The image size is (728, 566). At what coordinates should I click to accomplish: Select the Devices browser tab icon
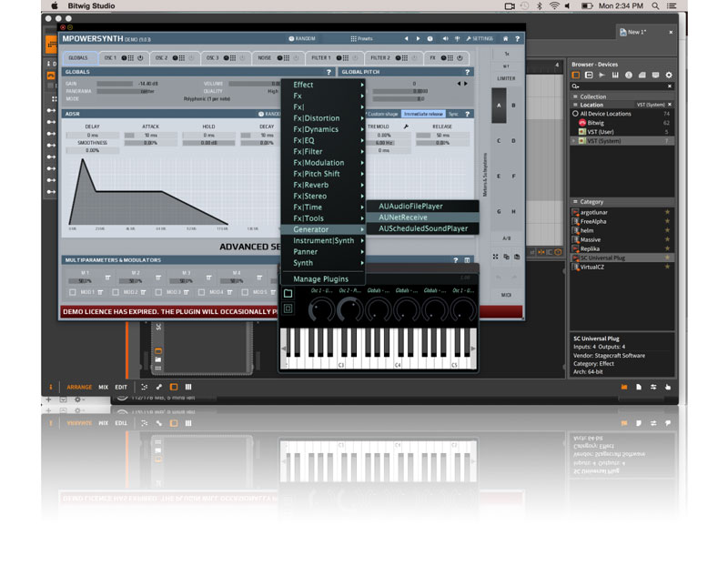[576, 76]
